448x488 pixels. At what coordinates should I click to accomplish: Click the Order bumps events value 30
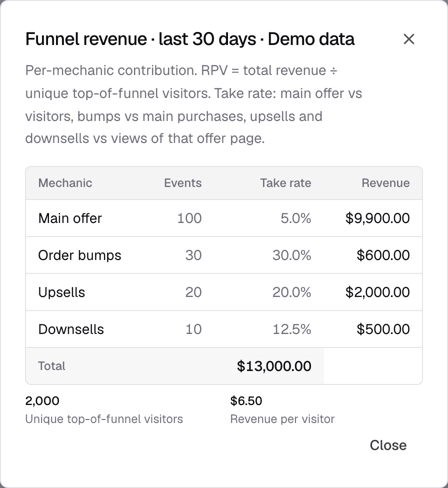[x=193, y=255]
